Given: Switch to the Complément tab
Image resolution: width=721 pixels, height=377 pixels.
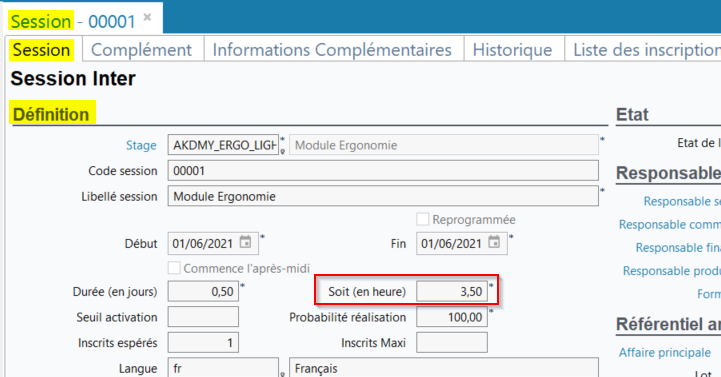Looking at the screenshot, I should point(141,50).
